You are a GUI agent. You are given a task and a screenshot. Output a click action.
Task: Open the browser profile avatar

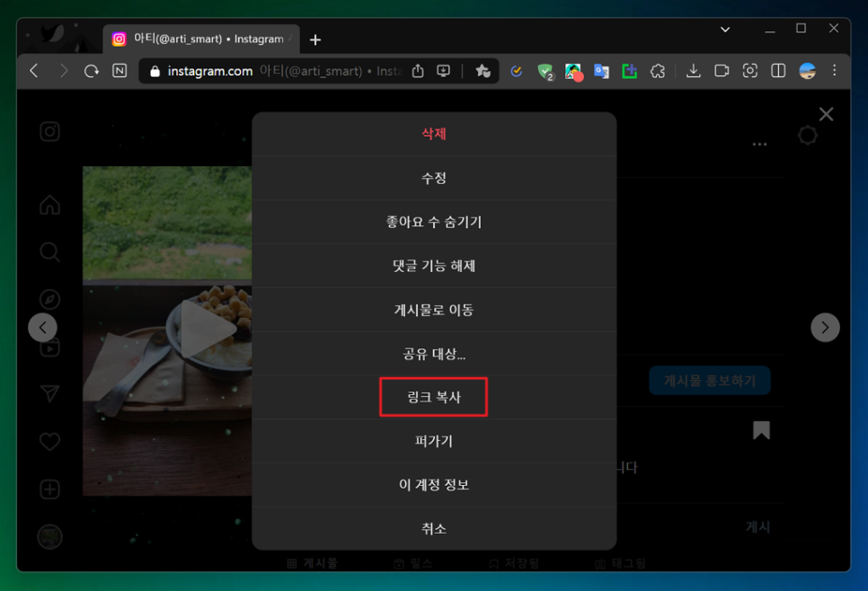click(807, 71)
